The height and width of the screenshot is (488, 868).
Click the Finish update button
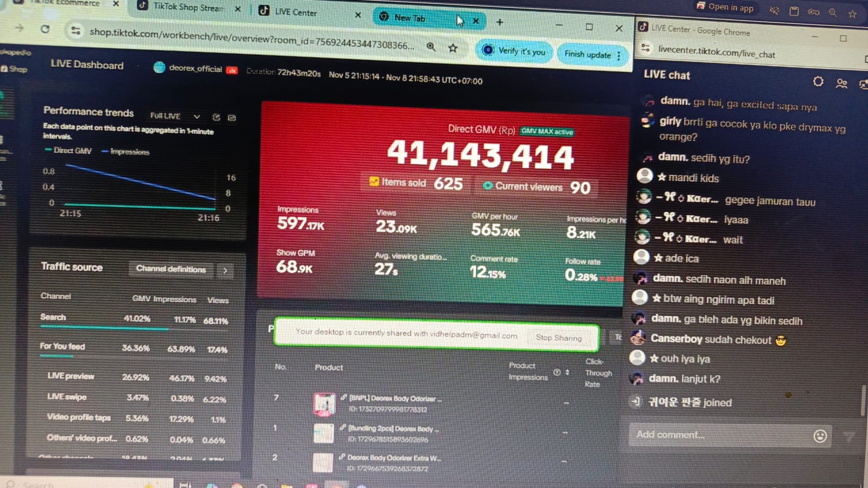[588, 54]
